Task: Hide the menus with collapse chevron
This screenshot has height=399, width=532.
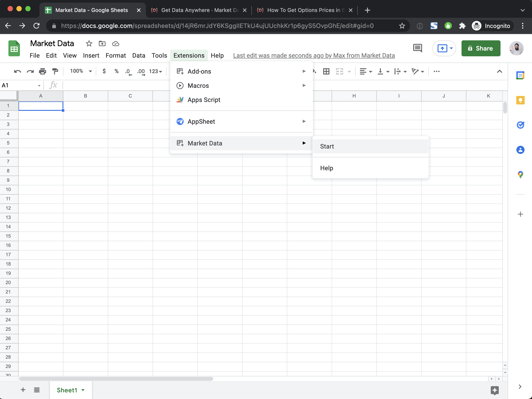Action: pos(500,71)
